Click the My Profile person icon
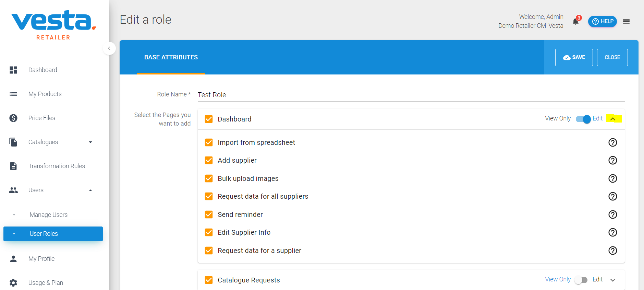Image resolution: width=644 pixels, height=290 pixels. pos(13,259)
